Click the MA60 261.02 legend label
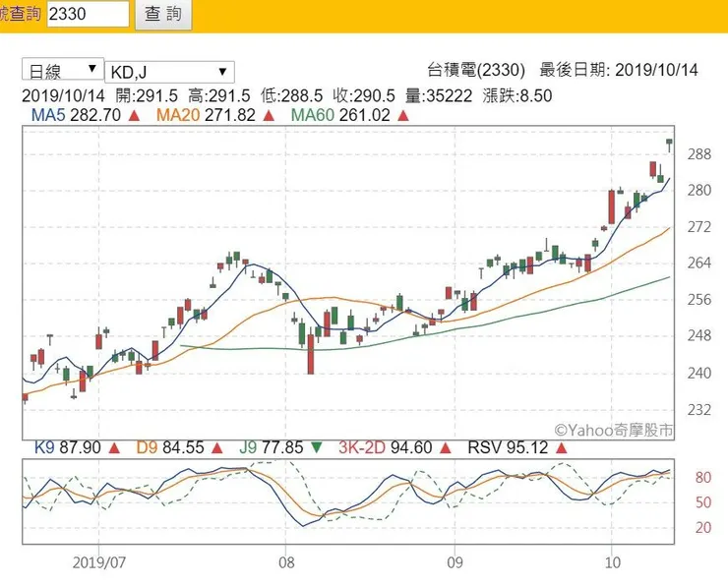Viewport: 728px width, 586px height. (340, 115)
